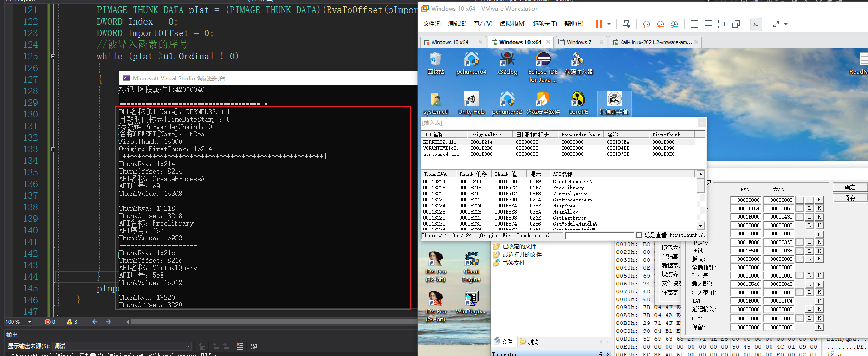868x356 pixels.
Task: Toggle the VMware library sidebar view
Action: (x=694, y=24)
